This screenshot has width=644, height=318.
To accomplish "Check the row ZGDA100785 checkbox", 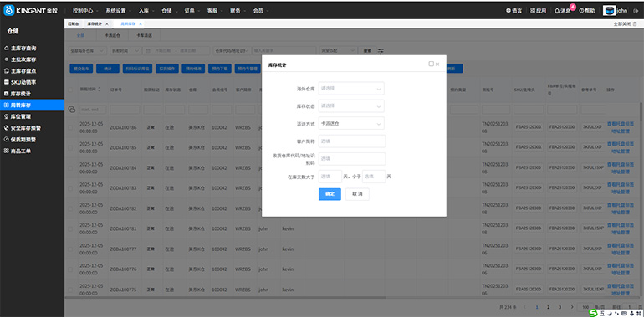I will (70, 147).
